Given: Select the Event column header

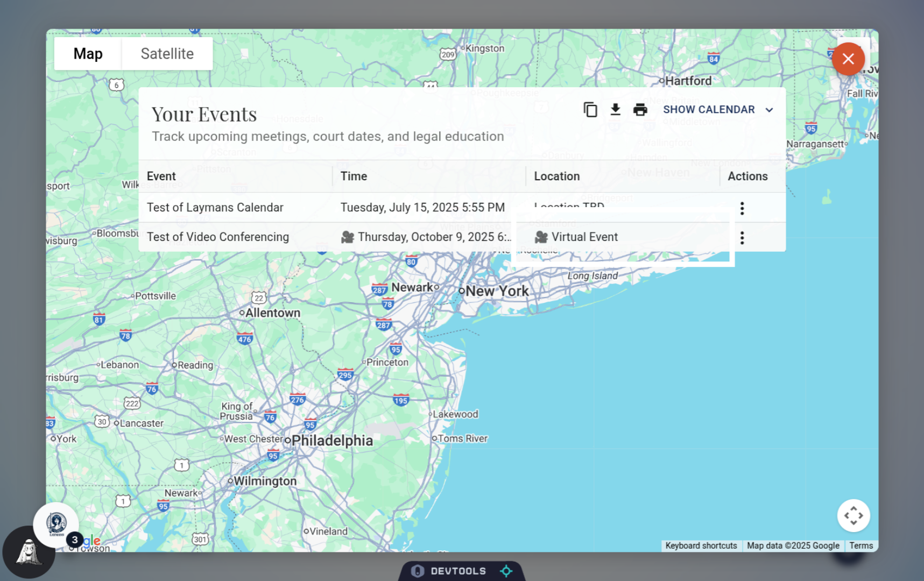Looking at the screenshot, I should coord(161,176).
